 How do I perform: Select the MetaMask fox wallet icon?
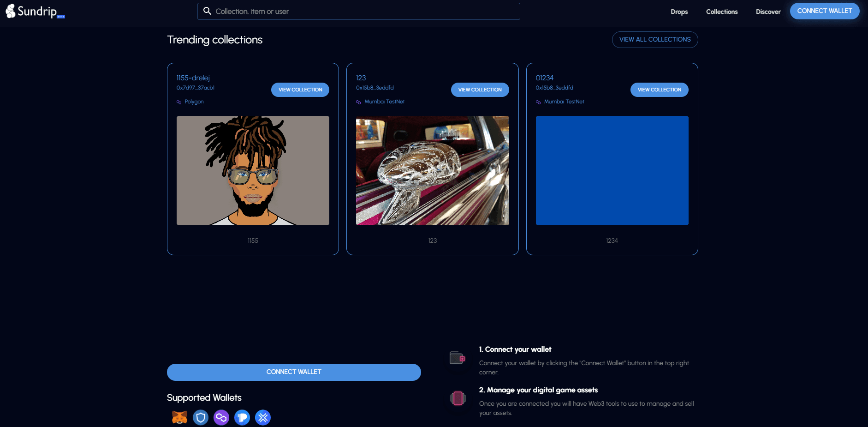point(179,417)
